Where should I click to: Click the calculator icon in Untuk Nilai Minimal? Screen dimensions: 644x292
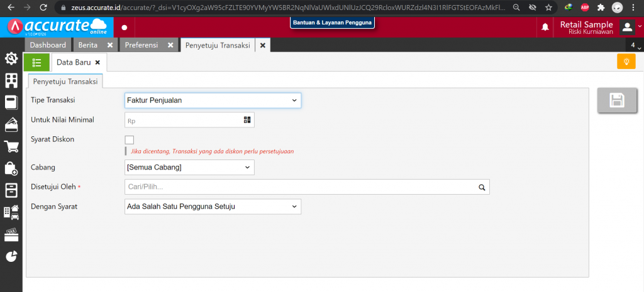(247, 120)
